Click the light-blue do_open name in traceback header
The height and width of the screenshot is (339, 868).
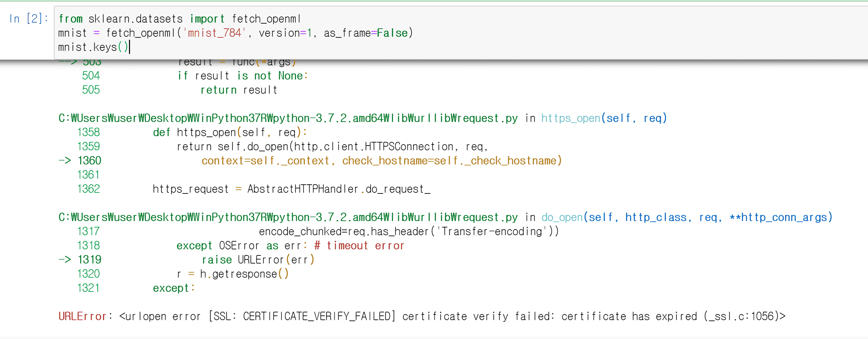point(562,217)
